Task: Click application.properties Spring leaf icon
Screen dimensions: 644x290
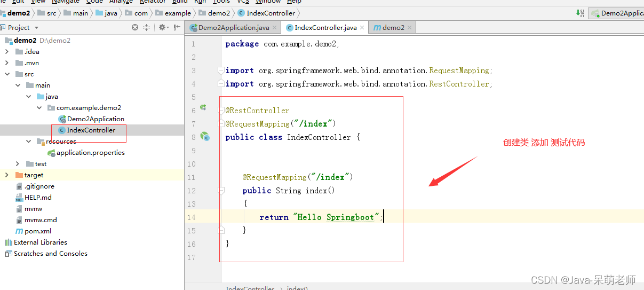Action: pos(51,153)
